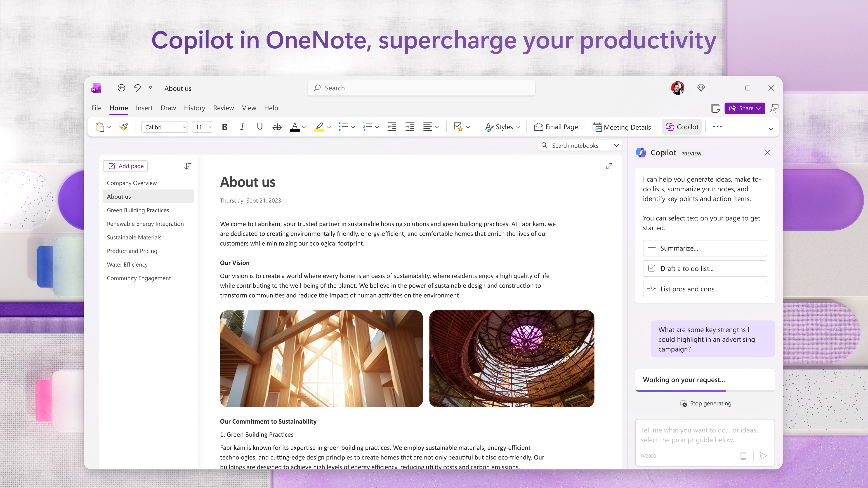The image size is (868, 488).
Task: Click the To Do tag icon
Action: [x=458, y=127]
